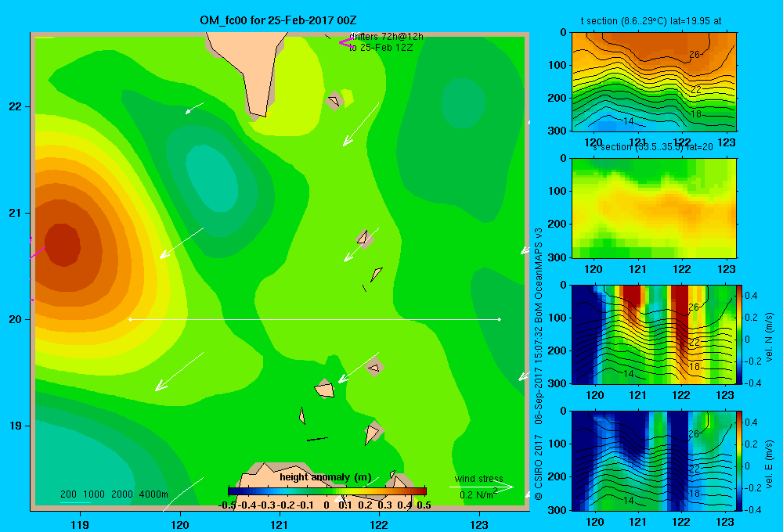Click the '0.2 N/m2' wind stress value
Image resolution: width=783 pixels, height=532 pixels.
478,494
